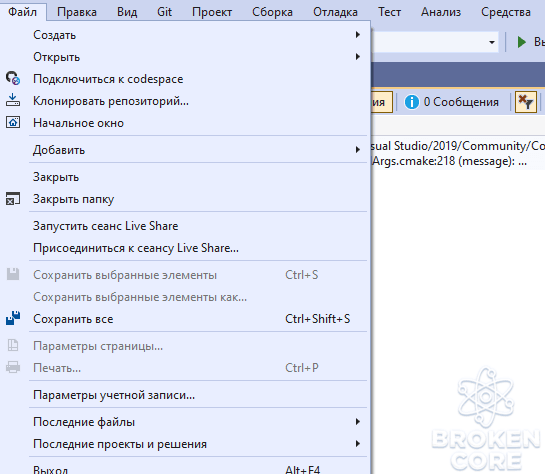Screen dimensions: 545x474
Task: Click the codespace connection icon
Action: click(x=13, y=78)
